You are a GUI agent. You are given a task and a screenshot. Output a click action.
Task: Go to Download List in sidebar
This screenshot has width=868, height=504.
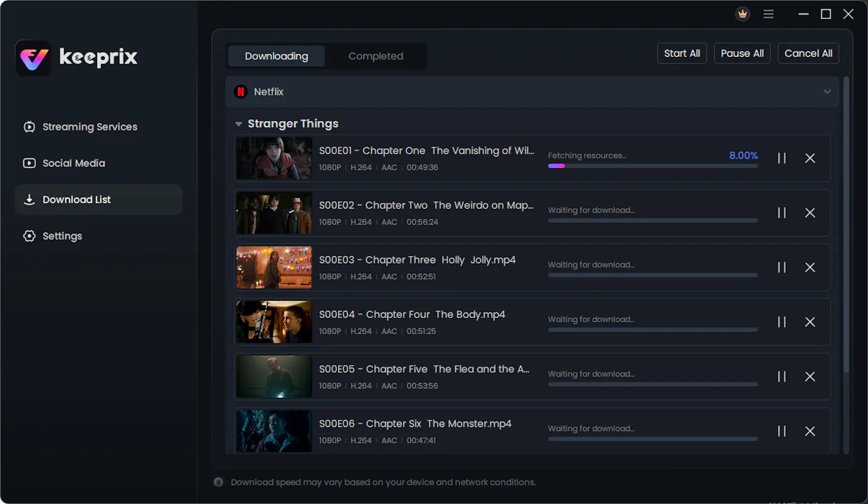click(99, 200)
